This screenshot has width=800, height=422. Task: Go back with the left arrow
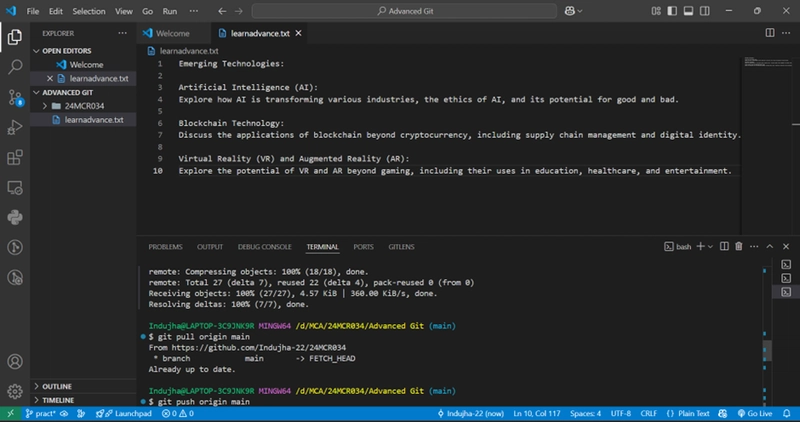click(x=222, y=11)
